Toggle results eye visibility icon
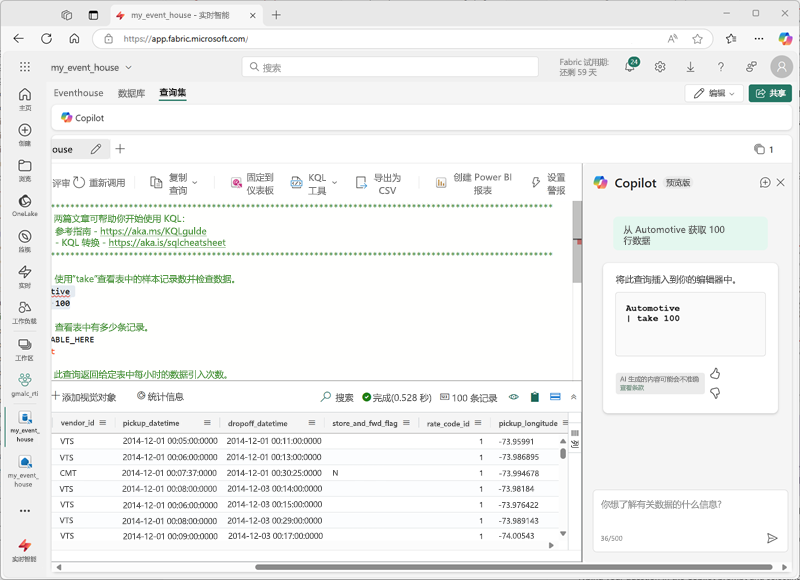Image resolution: width=800 pixels, height=580 pixels. (513, 397)
